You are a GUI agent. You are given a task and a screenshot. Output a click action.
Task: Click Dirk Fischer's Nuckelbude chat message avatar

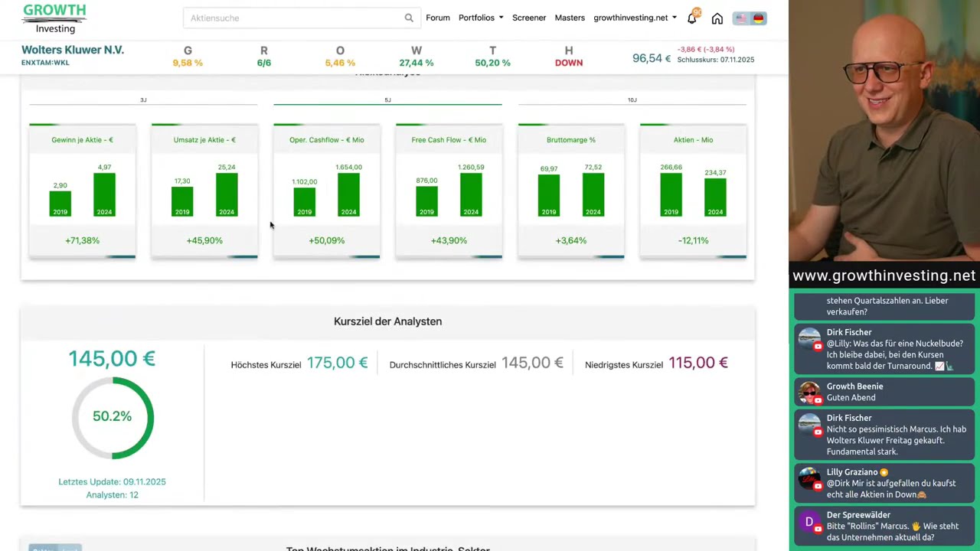809,338
